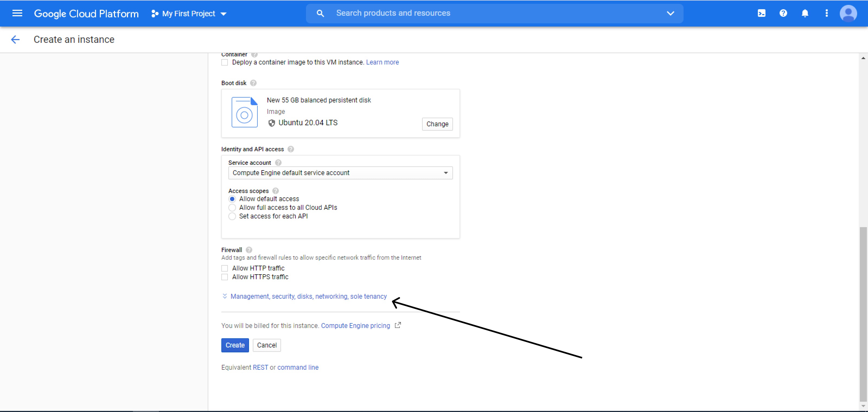Enable Allow HTTPS traffic checkbox
The height and width of the screenshot is (412, 868).
[225, 277]
